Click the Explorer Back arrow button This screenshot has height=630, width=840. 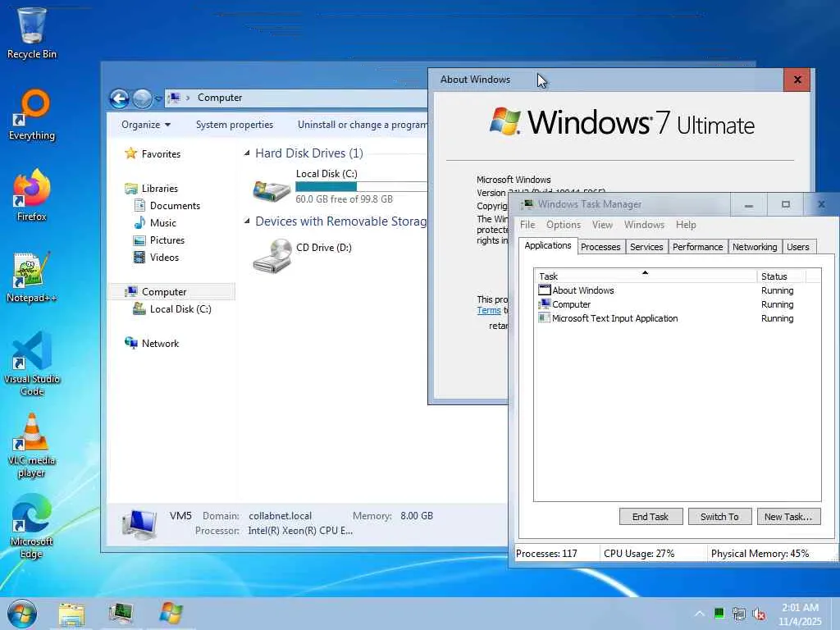[119, 98]
